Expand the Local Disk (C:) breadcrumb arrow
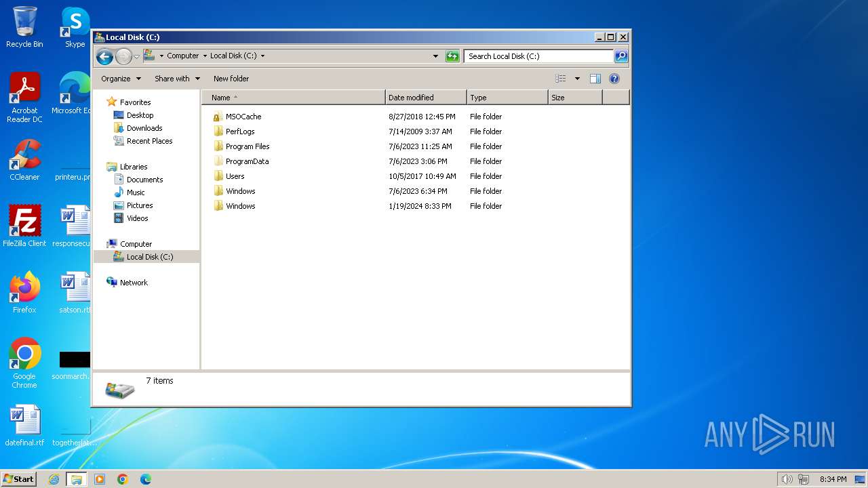Viewport: 868px width, 488px height. click(x=262, y=56)
